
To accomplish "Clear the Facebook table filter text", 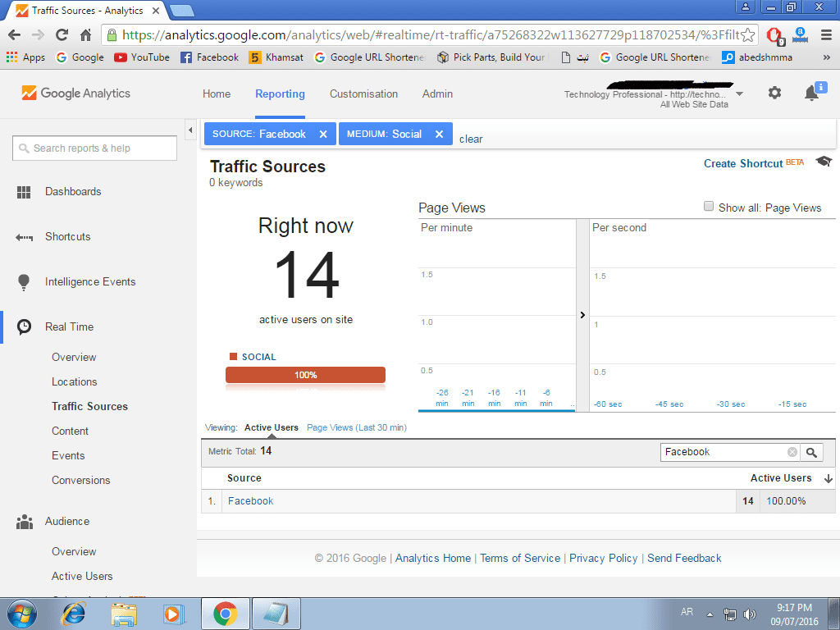I will pyautogui.click(x=792, y=452).
